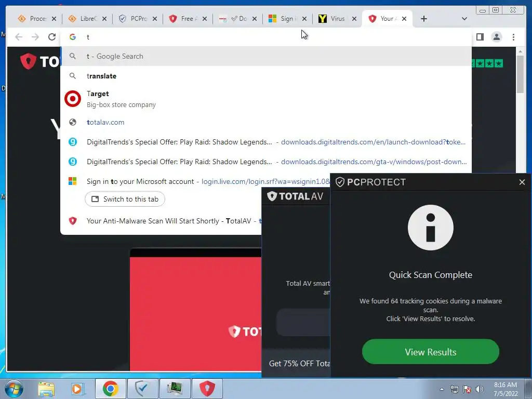This screenshot has width=532, height=399.
Task: Click the red TotalAV video thumbnail
Action: tap(196, 314)
